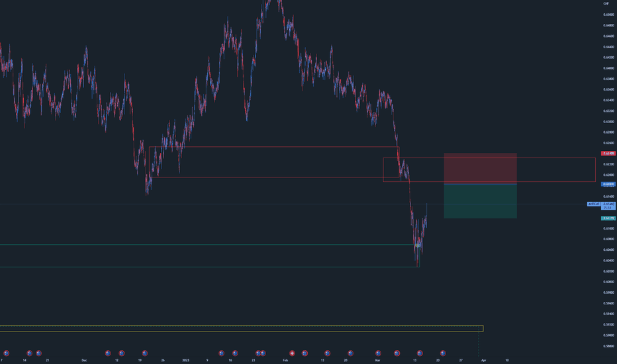Screen dimensions: 617x364
Task: Open the event marker right of Jan 16
Action: [235, 353]
